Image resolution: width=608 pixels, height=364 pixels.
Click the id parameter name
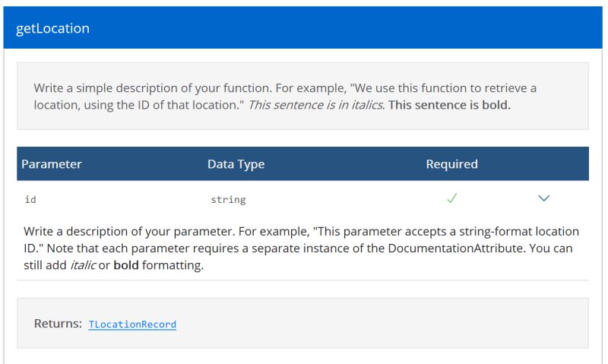pos(30,200)
